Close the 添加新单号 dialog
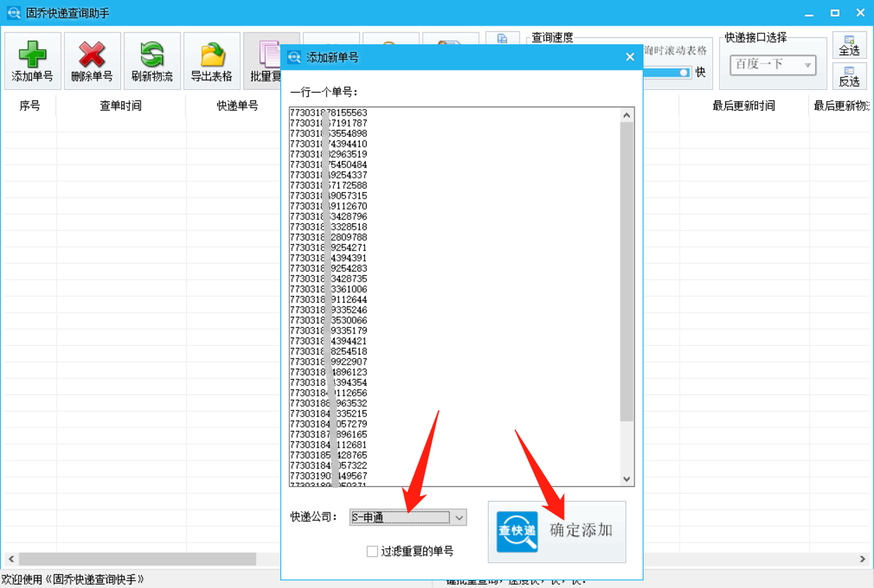 pos(630,57)
